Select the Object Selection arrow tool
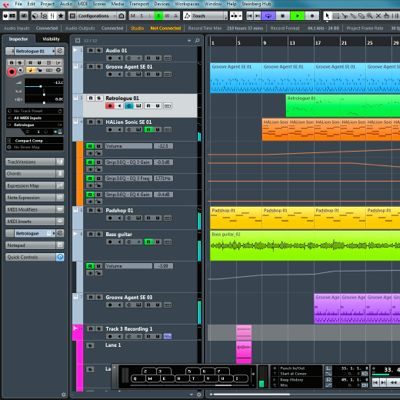The width and height of the screenshot is (400, 400). pos(327,16)
